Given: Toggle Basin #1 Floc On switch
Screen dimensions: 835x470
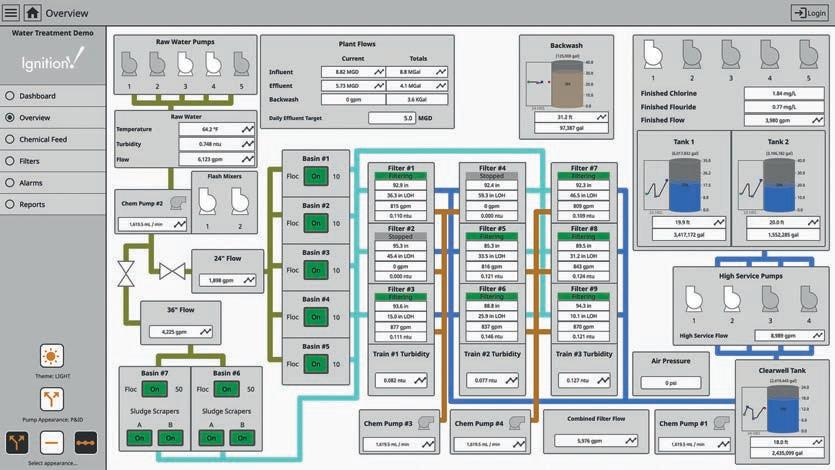Looking at the screenshot, I should [x=316, y=176].
